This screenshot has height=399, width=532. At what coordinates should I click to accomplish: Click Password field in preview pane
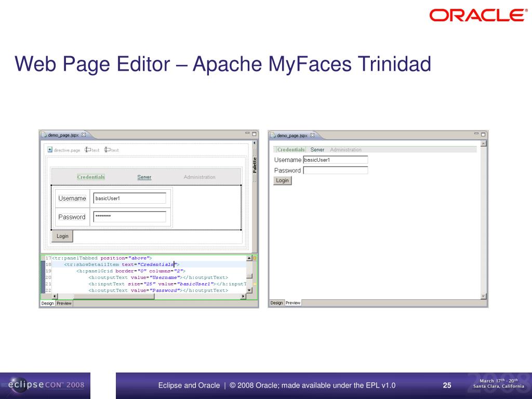[x=335, y=170]
